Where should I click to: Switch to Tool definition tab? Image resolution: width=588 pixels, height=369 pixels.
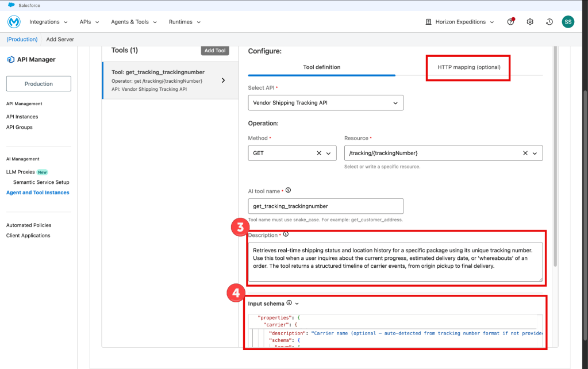point(322,67)
